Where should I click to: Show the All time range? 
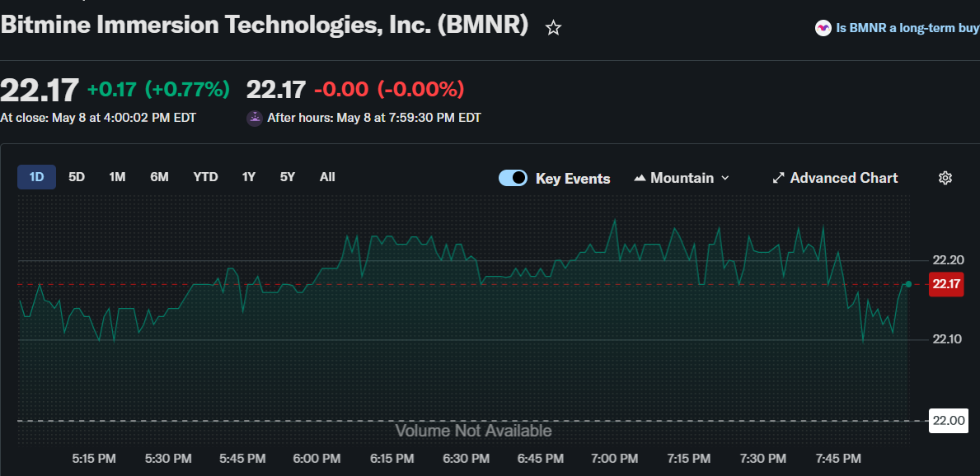pyautogui.click(x=327, y=177)
